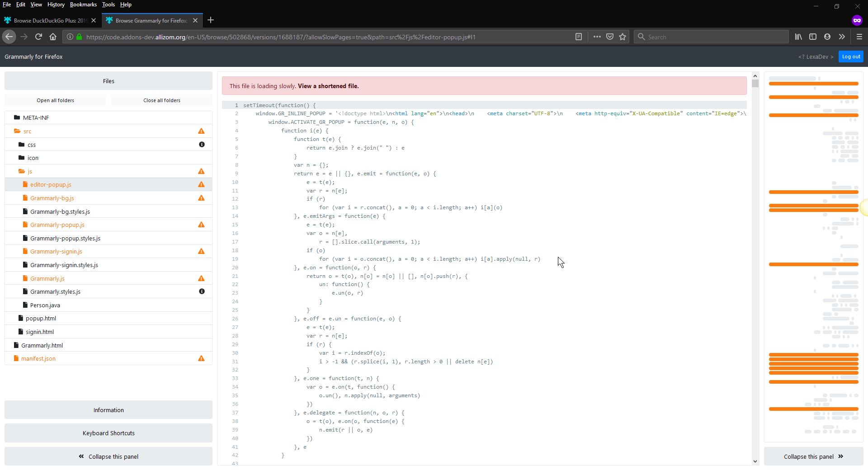This screenshot has height=470, width=868.
Task: Show more toolbar tools overflow chevron
Action: (842, 37)
